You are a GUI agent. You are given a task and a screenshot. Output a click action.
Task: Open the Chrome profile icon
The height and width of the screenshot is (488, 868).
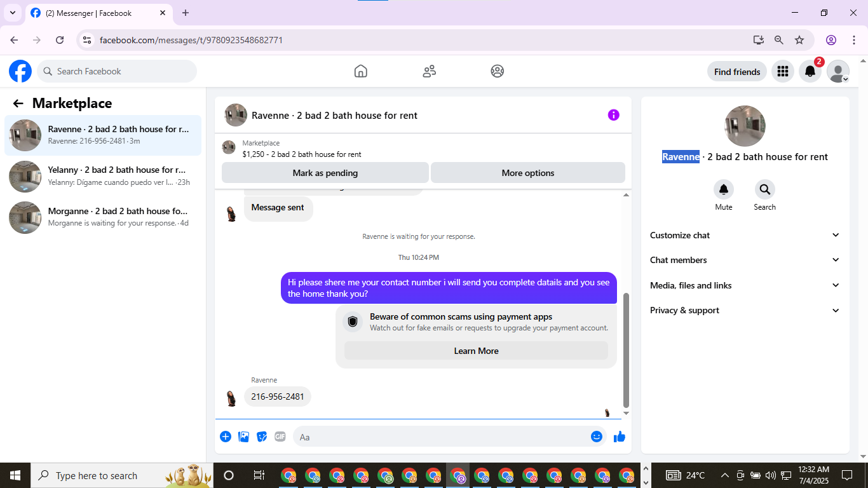click(x=831, y=40)
